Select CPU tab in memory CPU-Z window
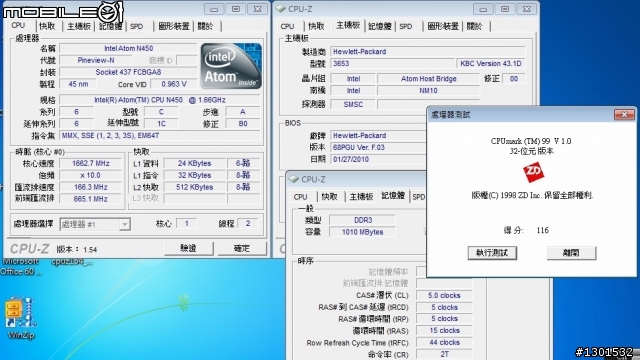This screenshot has width=640, height=360. pos(300,197)
